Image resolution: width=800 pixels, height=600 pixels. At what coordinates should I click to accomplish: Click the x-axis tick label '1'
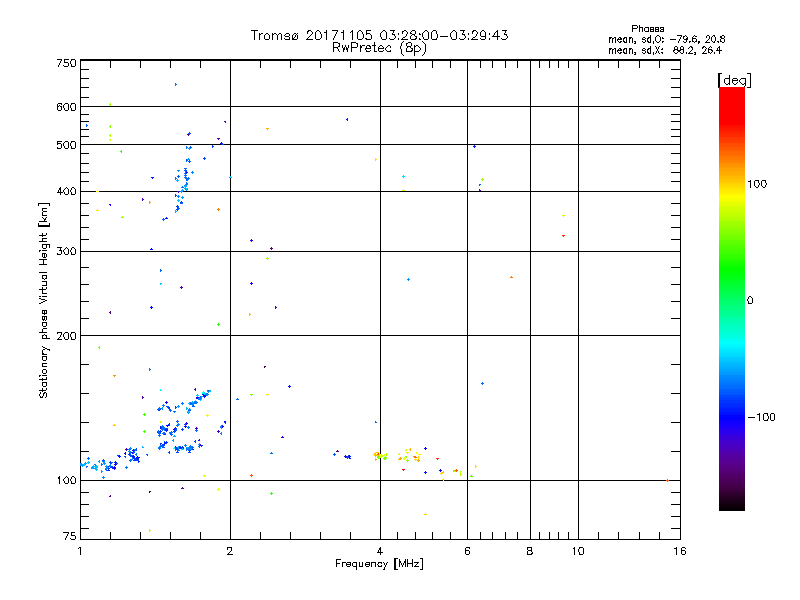pyautogui.click(x=80, y=551)
